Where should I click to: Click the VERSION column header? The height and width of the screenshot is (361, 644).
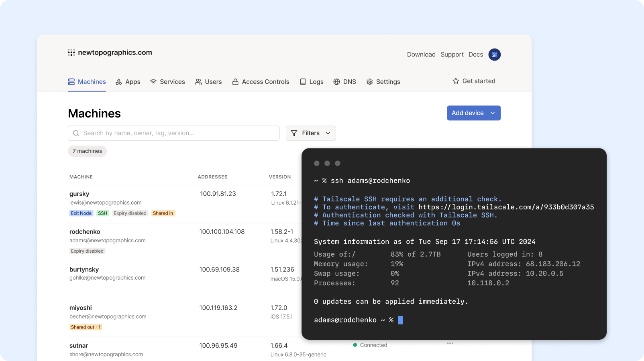pos(280,177)
